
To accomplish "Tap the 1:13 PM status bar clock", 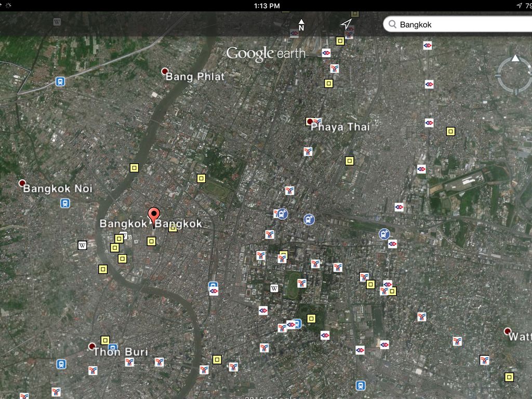I will tap(267, 6).
